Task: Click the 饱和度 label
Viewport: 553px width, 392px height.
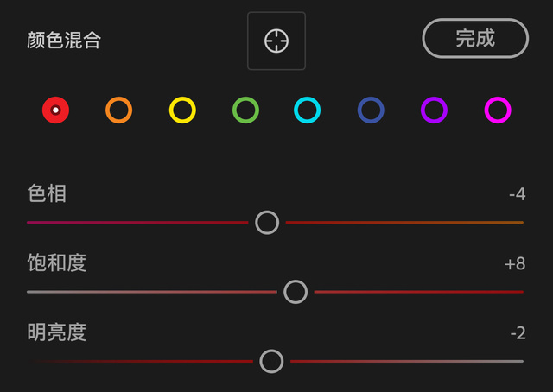Action: click(57, 263)
